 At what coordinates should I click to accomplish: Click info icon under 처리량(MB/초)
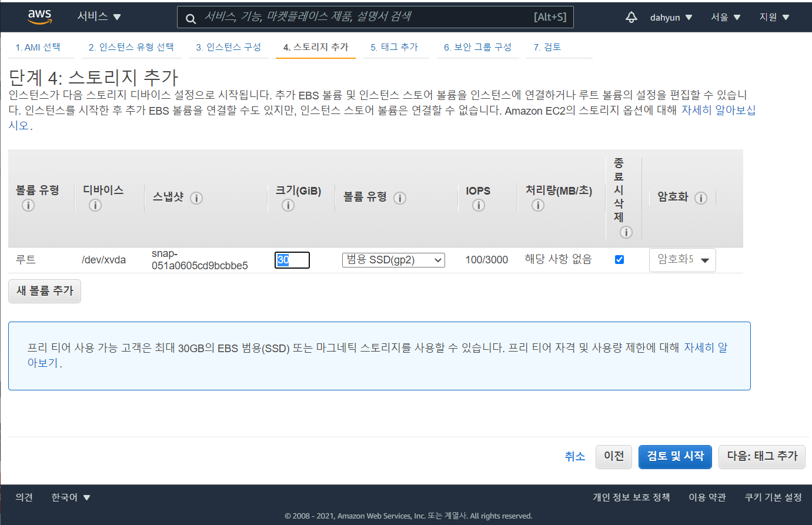tap(538, 205)
